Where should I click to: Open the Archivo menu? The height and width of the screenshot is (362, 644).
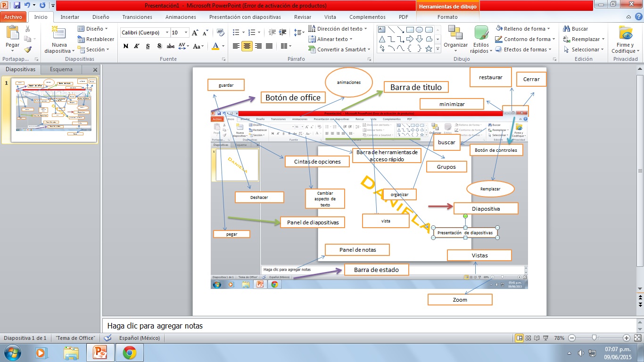13,16
